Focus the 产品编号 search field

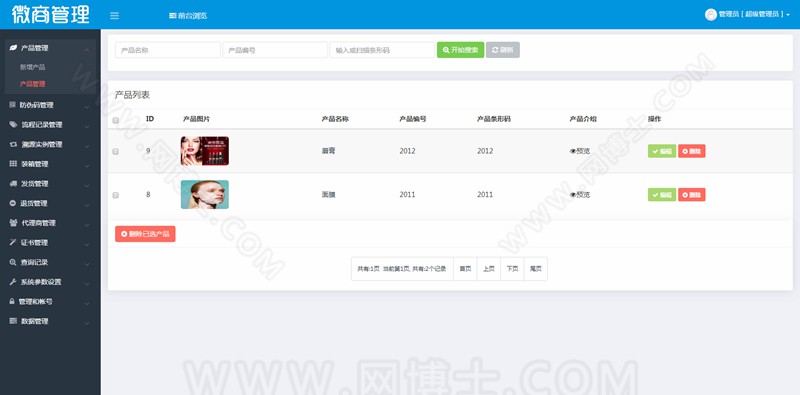pyautogui.click(x=275, y=50)
